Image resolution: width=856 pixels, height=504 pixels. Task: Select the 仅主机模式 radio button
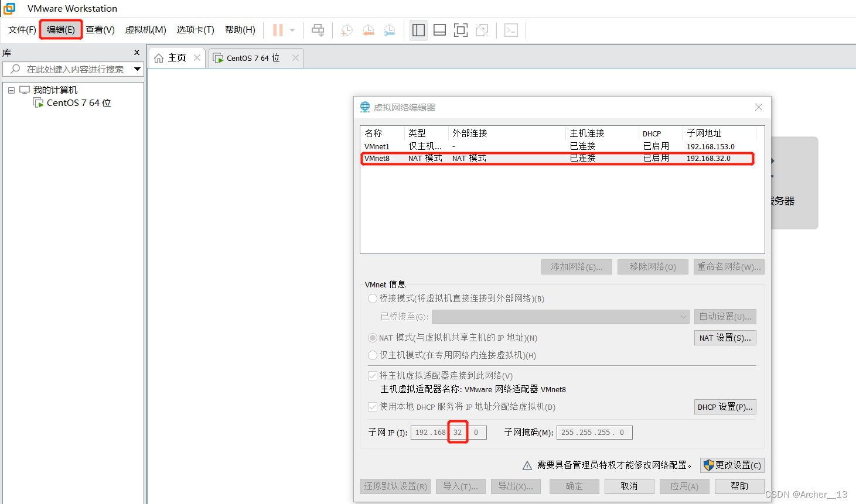[373, 355]
